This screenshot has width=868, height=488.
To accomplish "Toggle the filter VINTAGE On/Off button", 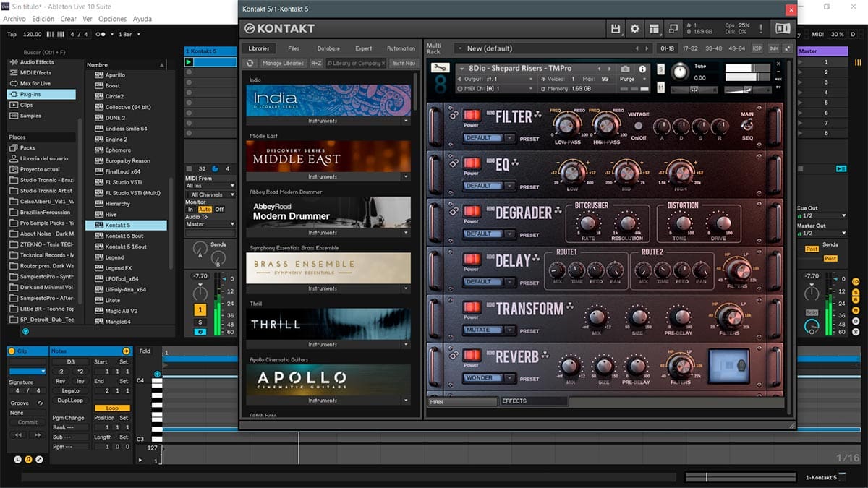I will pos(639,126).
